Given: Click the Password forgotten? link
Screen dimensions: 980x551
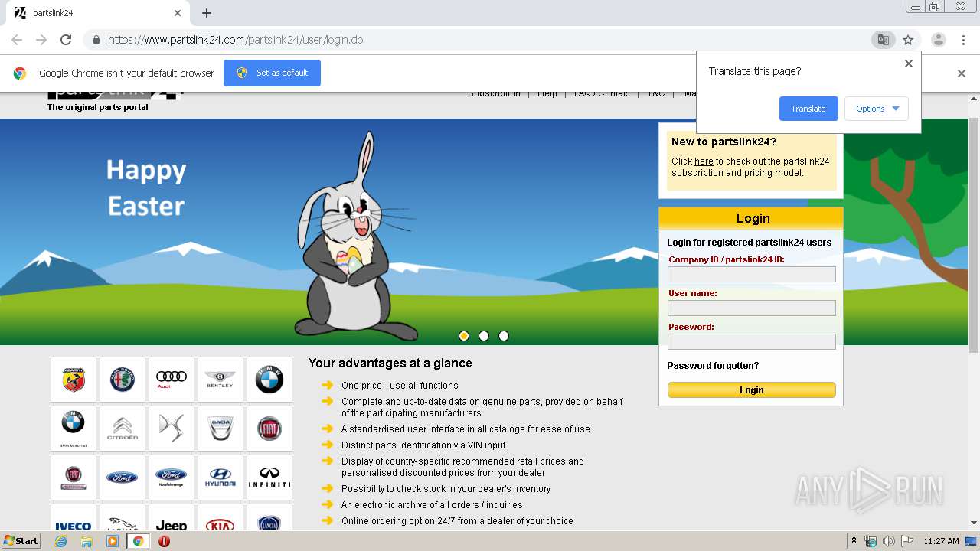Looking at the screenshot, I should tap(713, 366).
